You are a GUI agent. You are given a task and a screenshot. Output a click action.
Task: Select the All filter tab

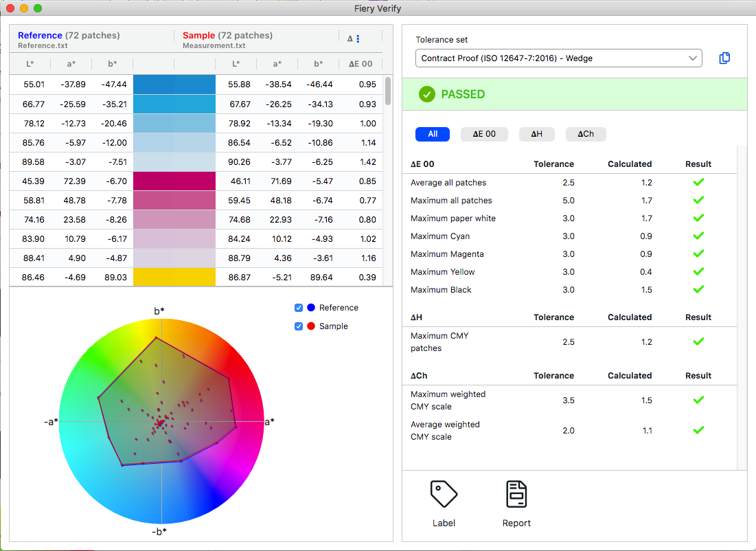pyautogui.click(x=433, y=134)
